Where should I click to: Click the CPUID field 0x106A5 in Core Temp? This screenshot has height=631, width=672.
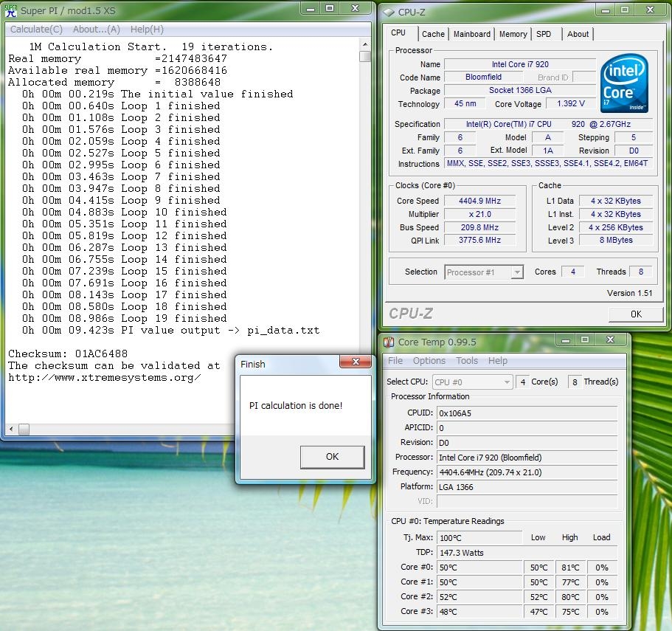coord(527,413)
